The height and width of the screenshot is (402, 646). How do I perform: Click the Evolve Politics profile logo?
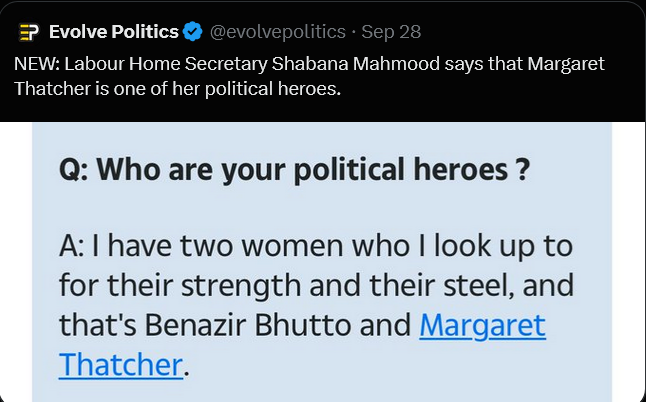(x=28, y=31)
